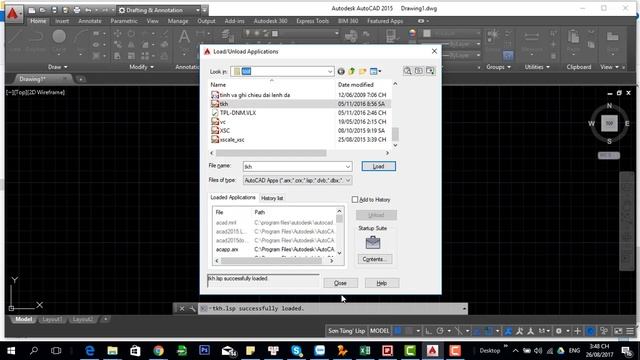Add a new drawing tab with plus
The height and width of the screenshot is (360, 640).
click(x=81, y=79)
